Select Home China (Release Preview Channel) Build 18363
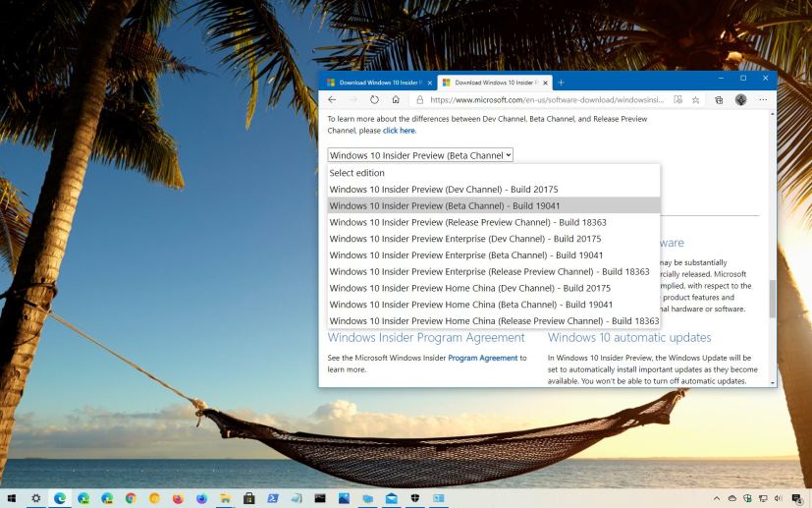The image size is (812, 508). [494, 321]
